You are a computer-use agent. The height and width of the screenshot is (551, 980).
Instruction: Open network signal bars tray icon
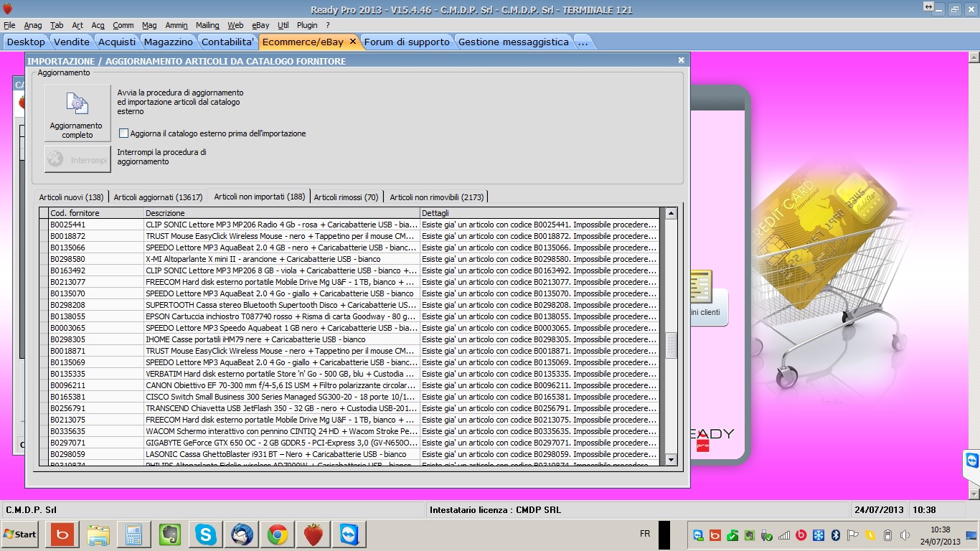[x=784, y=535]
